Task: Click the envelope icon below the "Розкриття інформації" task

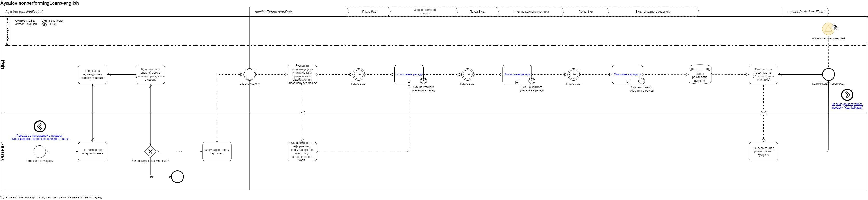Action: pos(302,113)
